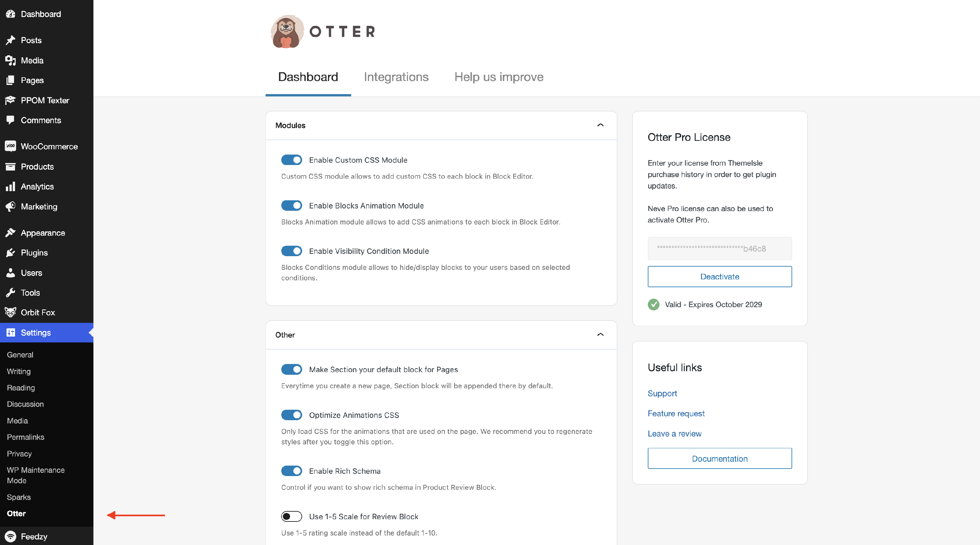Click the Deactivate license button

point(719,277)
